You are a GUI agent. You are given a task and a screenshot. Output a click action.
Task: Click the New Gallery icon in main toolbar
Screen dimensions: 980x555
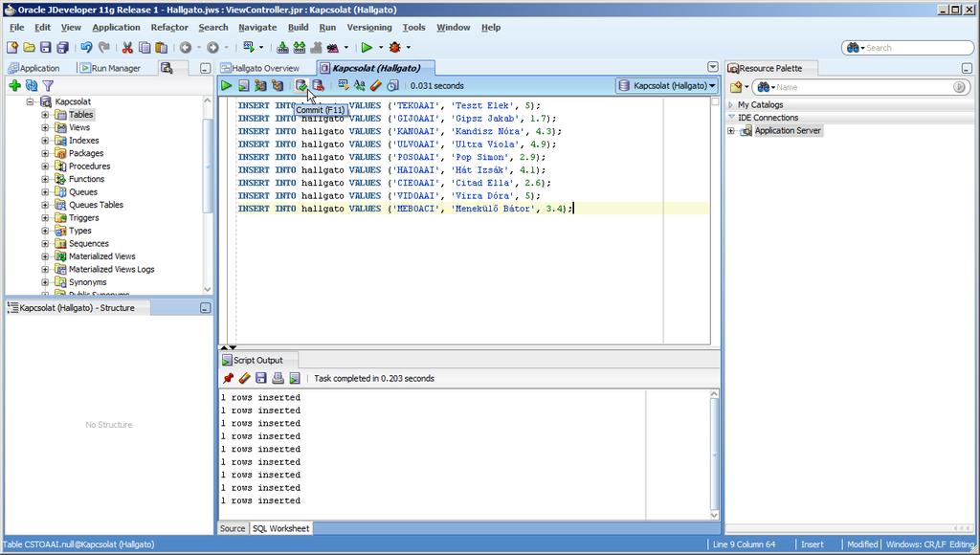11,48
